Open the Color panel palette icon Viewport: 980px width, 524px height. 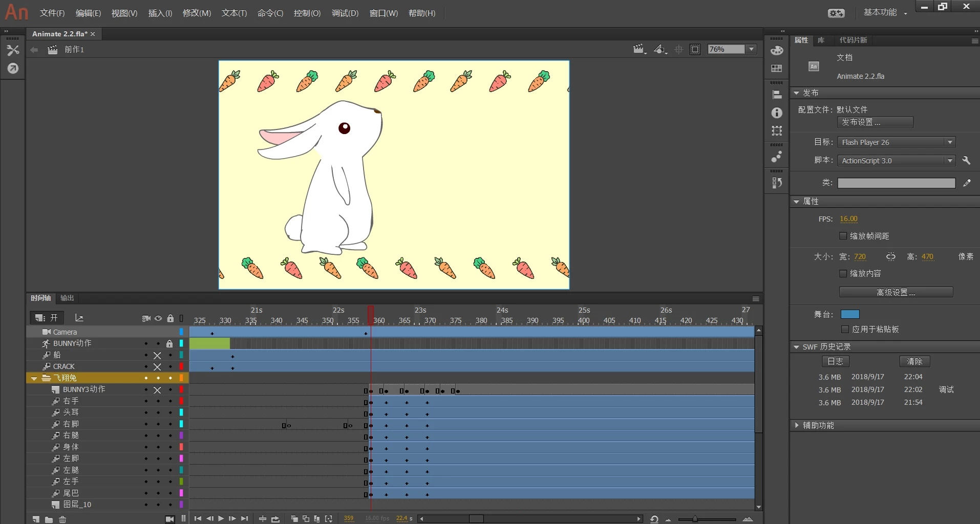tap(777, 50)
